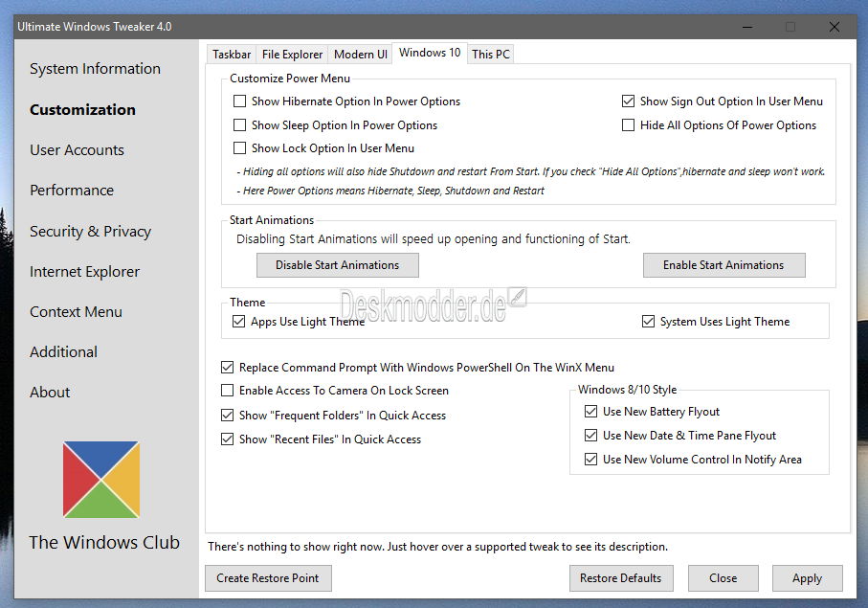Click Disable Start Animations button
Screen dimensions: 868x608
(338, 265)
